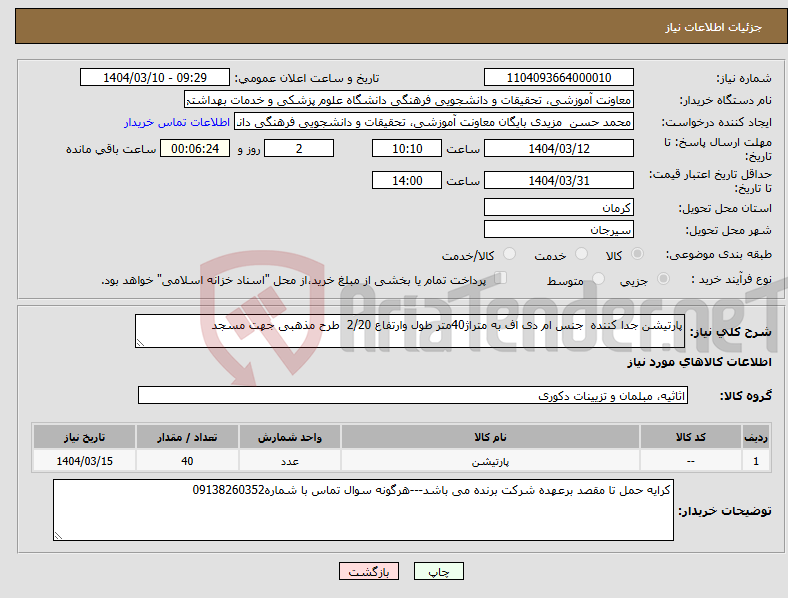
Task: Click the announcement date field 1404/03/10 - 09:29
Action: click(155, 77)
